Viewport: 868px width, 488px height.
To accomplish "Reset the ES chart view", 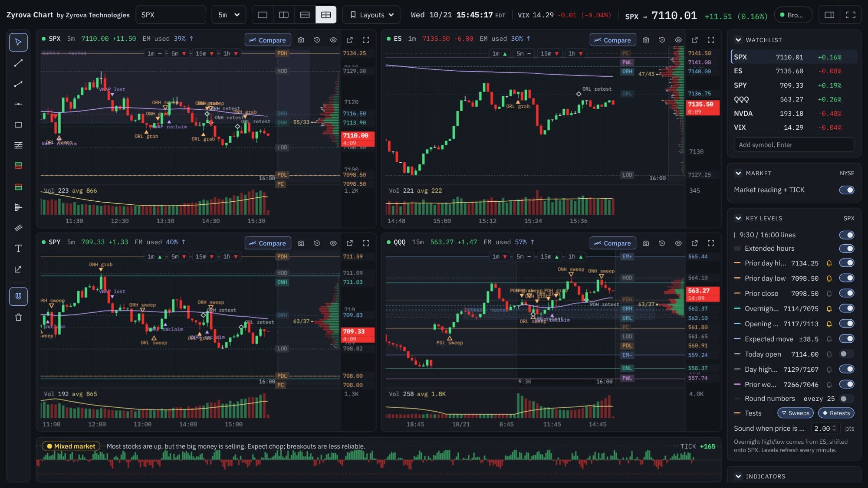I will (662, 40).
